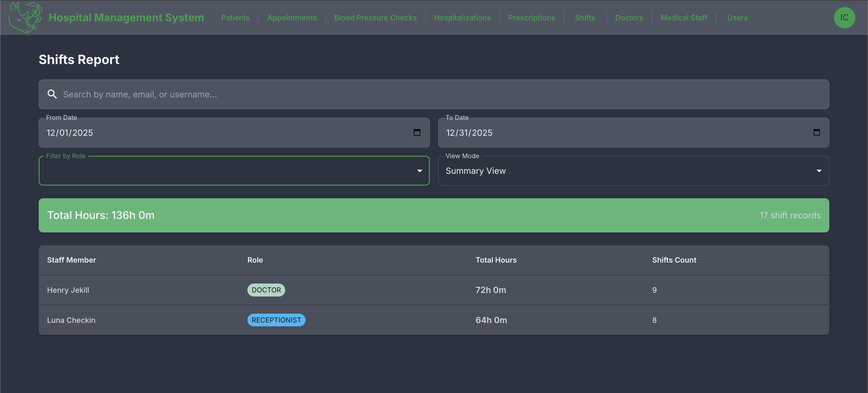The image size is (868, 393).
Task: Open the IC user avatar menu
Action: 844,17
